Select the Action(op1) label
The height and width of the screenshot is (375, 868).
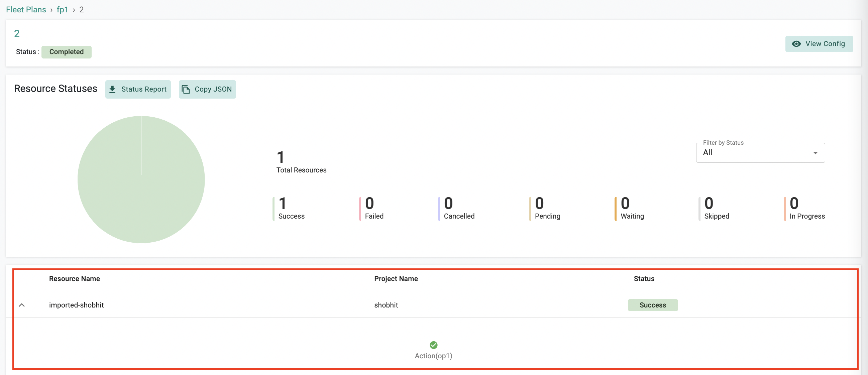pos(433,356)
